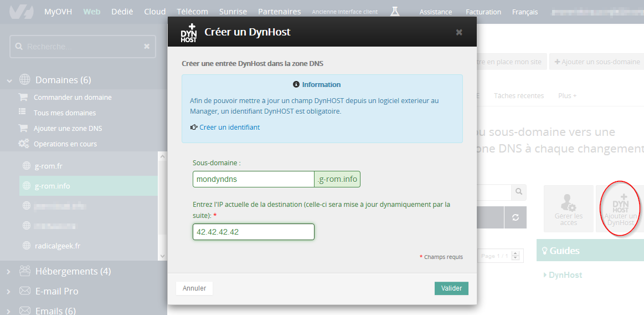Click the OVH logo in the top bar
This screenshot has width=644, height=315.
point(22,11)
